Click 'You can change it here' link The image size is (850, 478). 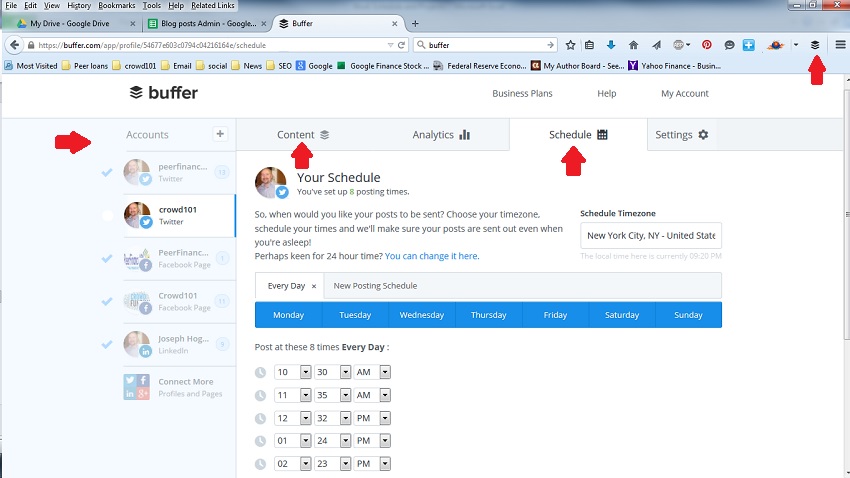432,256
